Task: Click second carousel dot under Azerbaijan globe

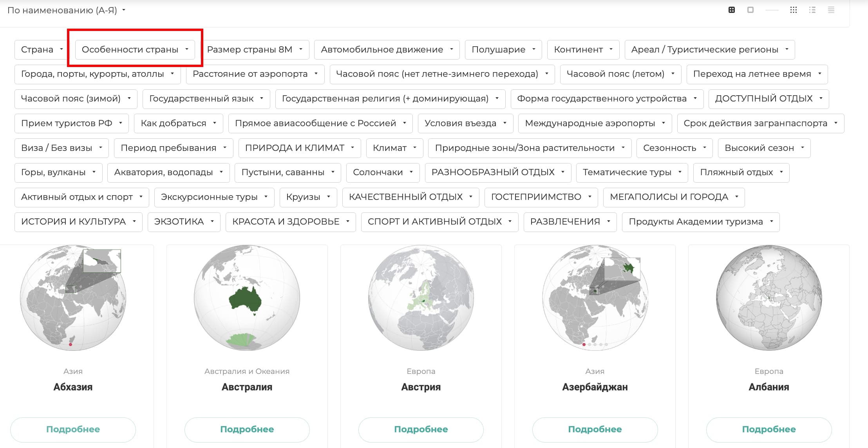Action: 590,345
